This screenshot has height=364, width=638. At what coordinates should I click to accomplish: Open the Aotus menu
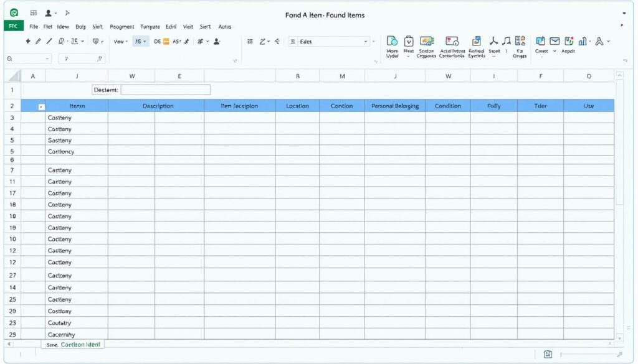pos(224,26)
